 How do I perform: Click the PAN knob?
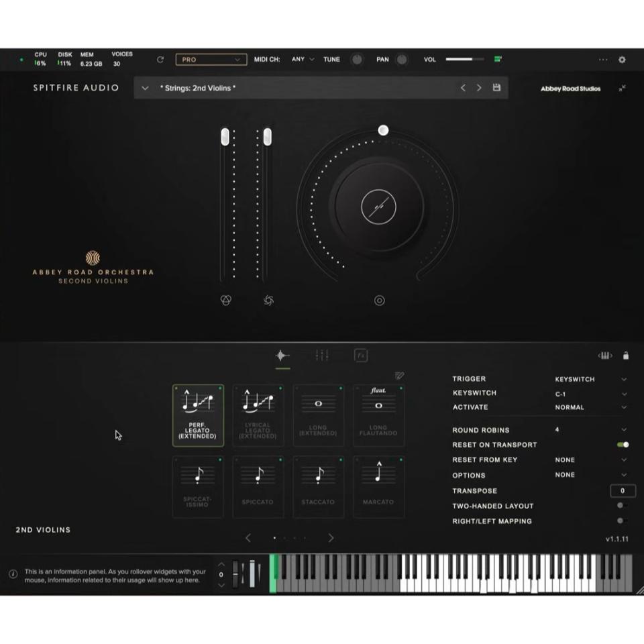click(402, 60)
